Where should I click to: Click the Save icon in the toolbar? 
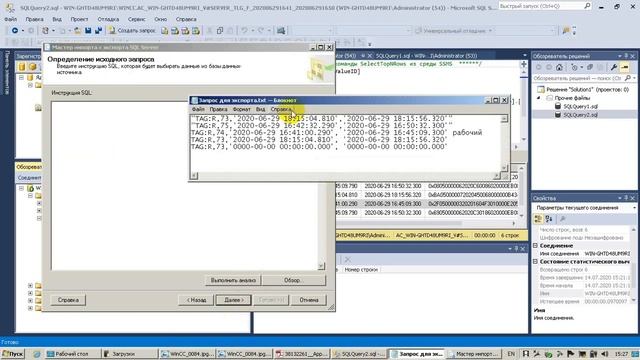[88, 31]
